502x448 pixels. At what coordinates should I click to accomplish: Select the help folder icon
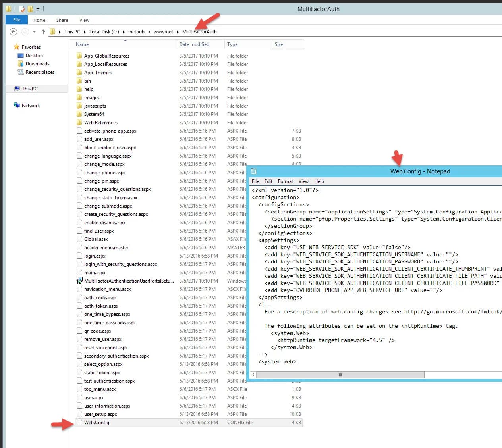[79, 89]
